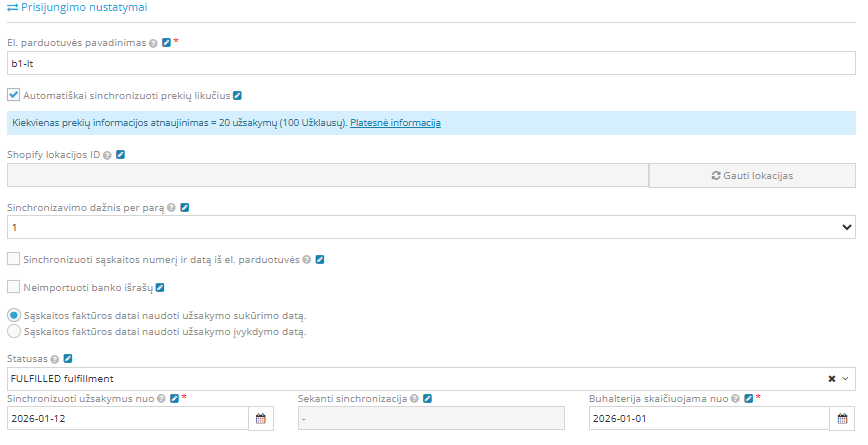This screenshot has height=445, width=868.
Task: Click edit icon beside Neimportuoti banko išrašų
Action: pyautogui.click(x=159, y=288)
